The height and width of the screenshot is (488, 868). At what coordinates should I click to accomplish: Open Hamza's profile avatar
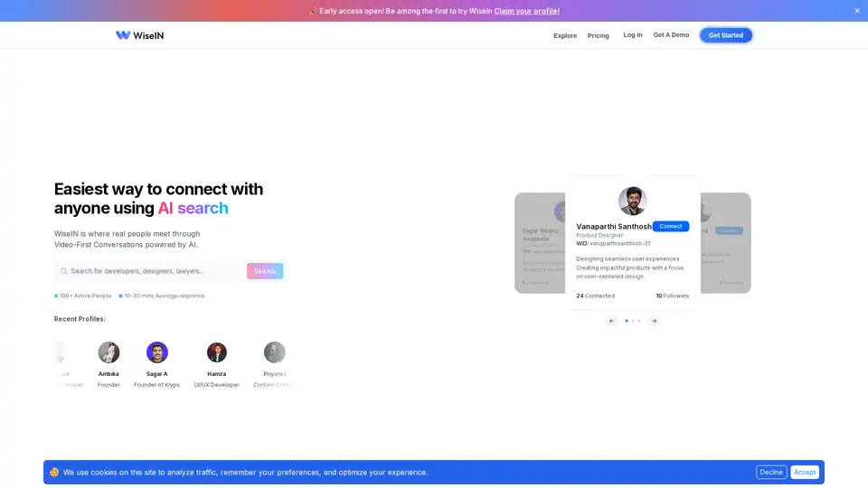[x=217, y=352]
